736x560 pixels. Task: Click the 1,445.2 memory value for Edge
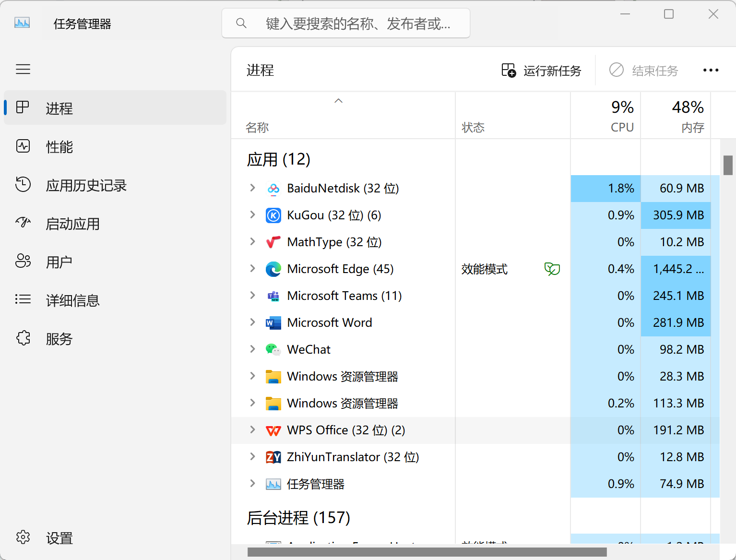676,269
